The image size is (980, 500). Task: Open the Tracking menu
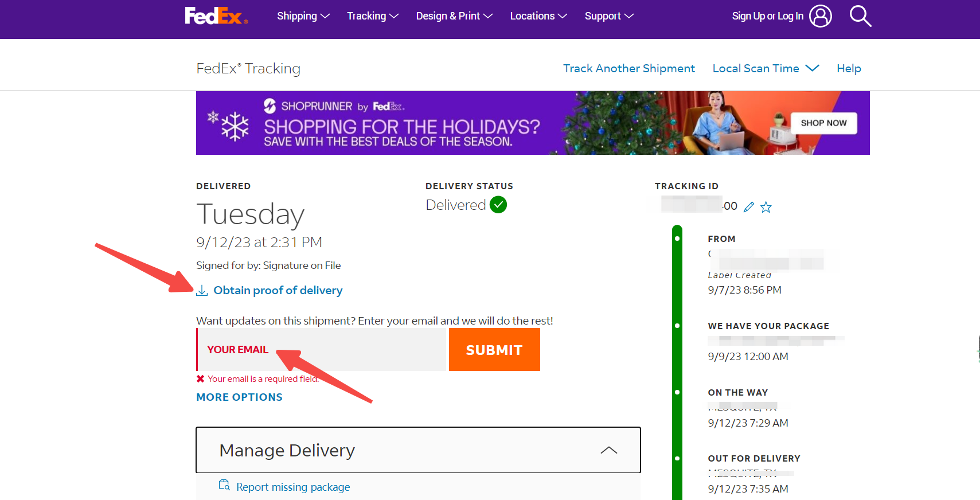click(x=373, y=16)
